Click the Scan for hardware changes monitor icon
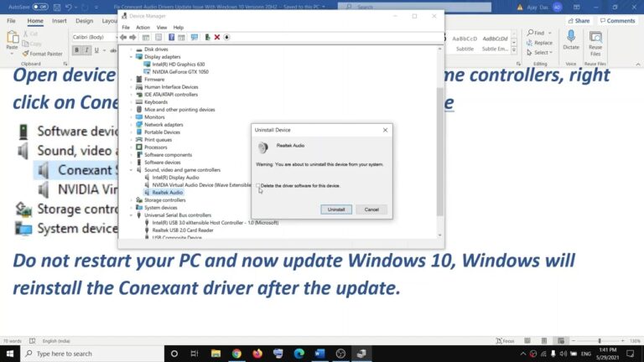 pyautogui.click(x=195, y=38)
